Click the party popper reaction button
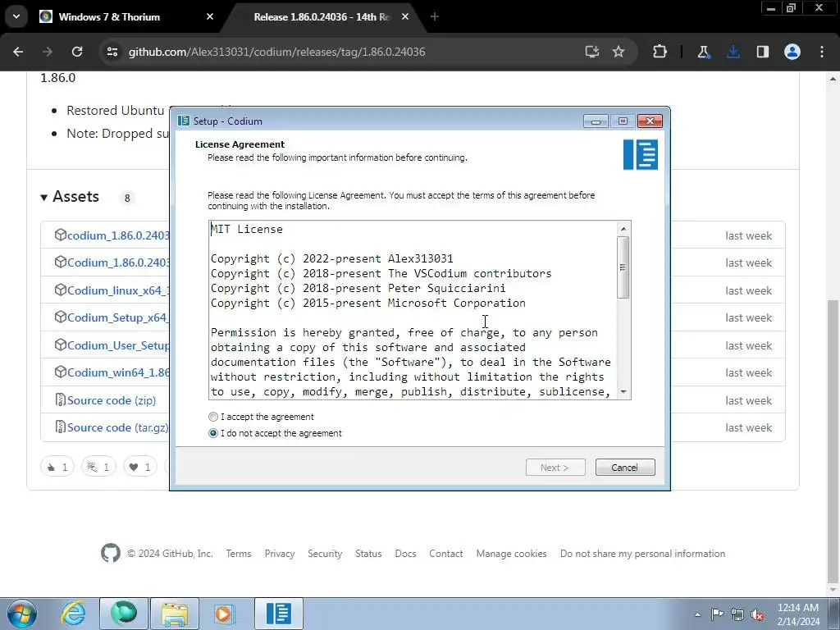Screen dimensions: 840x630 pyautogui.click(x=98, y=467)
